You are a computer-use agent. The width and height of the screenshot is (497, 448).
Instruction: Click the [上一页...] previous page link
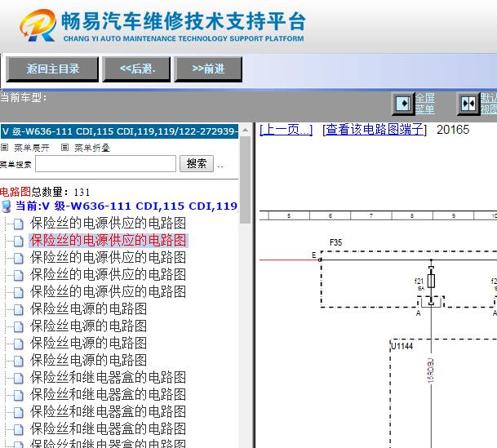click(286, 130)
